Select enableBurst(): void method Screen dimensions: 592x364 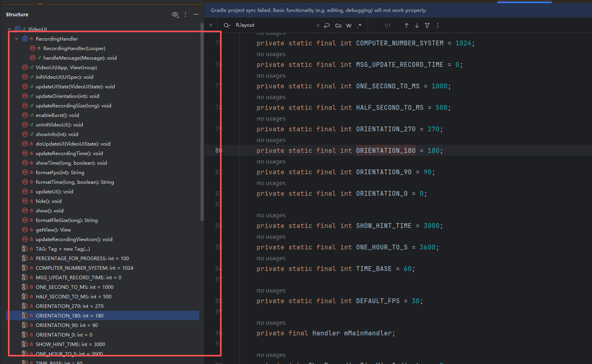pos(57,115)
